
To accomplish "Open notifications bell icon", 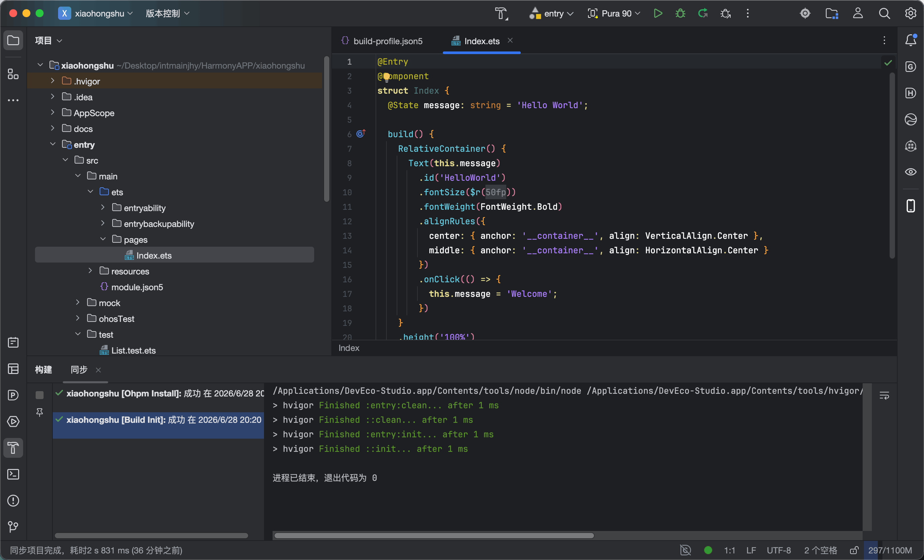I will [x=910, y=40].
